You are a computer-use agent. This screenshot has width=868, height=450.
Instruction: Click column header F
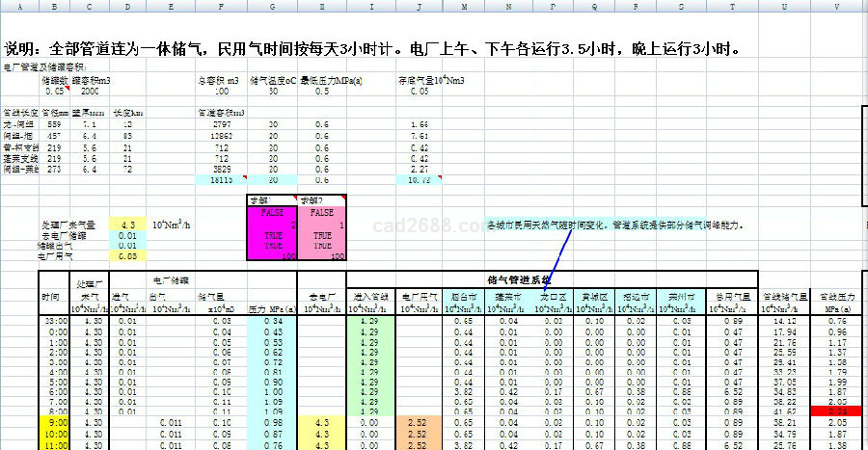click(x=220, y=6)
